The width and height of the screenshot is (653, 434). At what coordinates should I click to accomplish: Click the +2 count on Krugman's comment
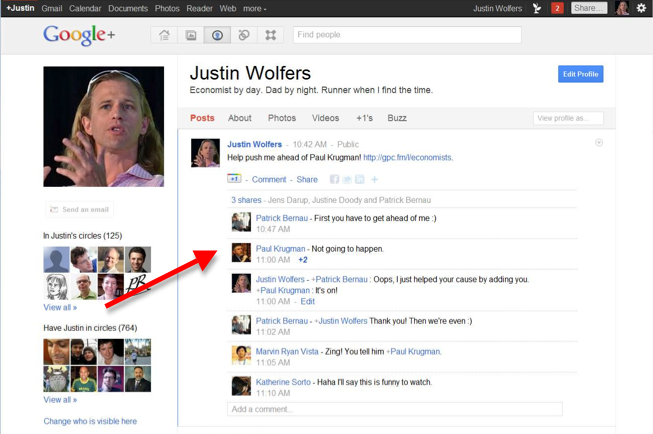(x=303, y=260)
